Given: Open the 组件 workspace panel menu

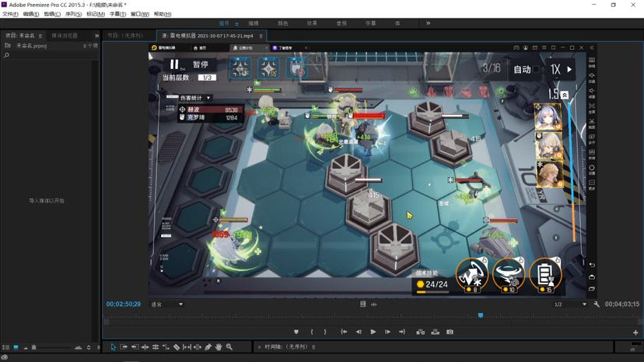Looking at the screenshot, I should click(x=236, y=24).
